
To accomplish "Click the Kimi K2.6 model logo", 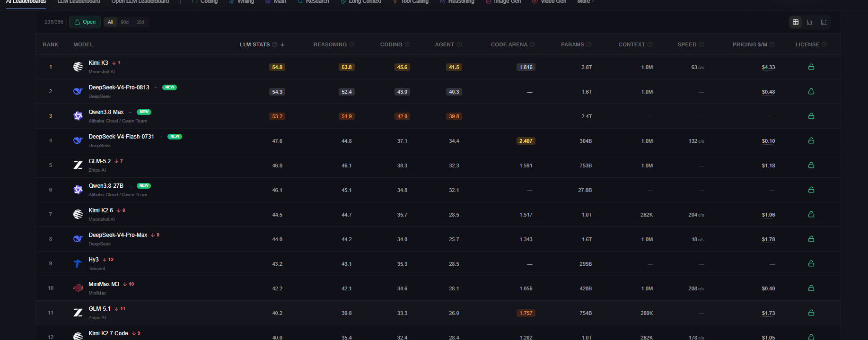I will [78, 214].
